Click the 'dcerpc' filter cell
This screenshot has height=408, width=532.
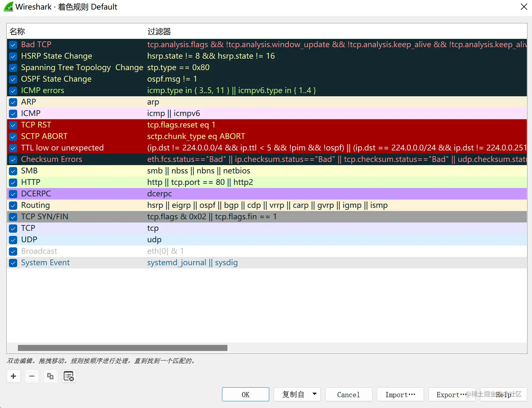(159, 194)
